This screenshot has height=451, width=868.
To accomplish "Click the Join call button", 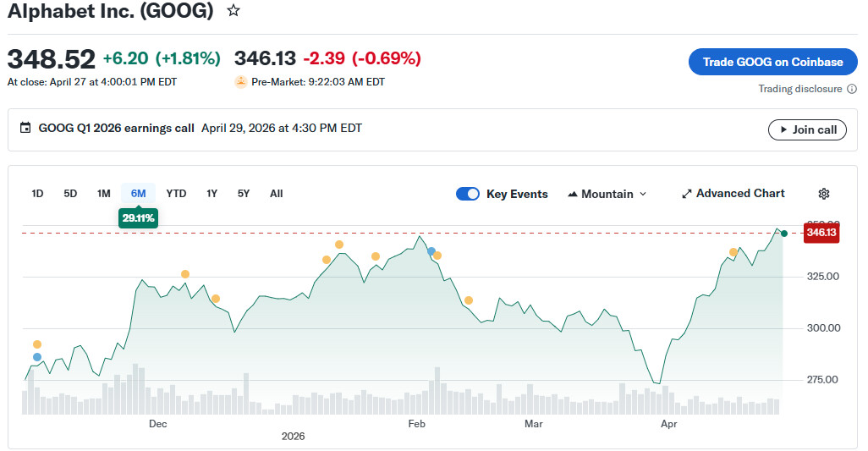I will (807, 129).
